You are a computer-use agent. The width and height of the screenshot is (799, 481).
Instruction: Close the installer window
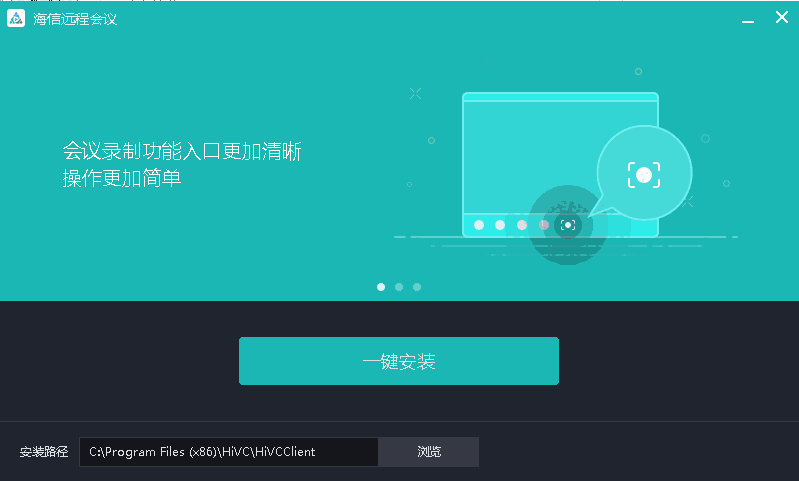coord(782,17)
